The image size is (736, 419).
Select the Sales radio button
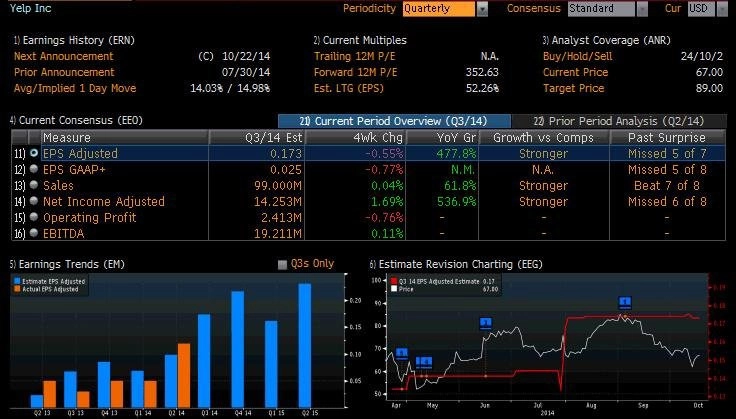[x=34, y=185]
